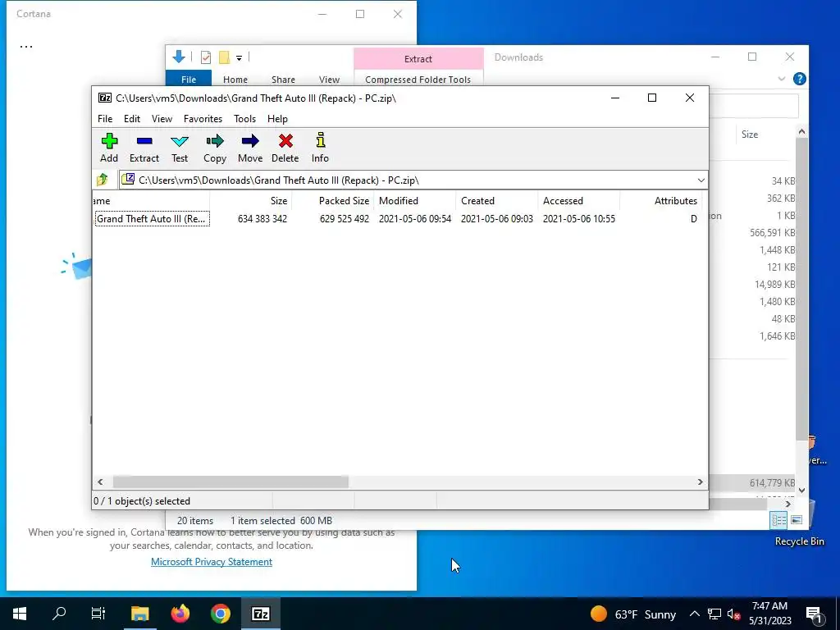Open the 7-Zip Help menu
This screenshot has width=840, height=630.
tap(277, 119)
